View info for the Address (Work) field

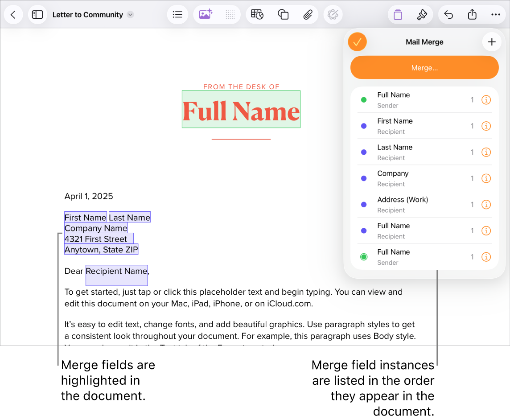click(486, 205)
